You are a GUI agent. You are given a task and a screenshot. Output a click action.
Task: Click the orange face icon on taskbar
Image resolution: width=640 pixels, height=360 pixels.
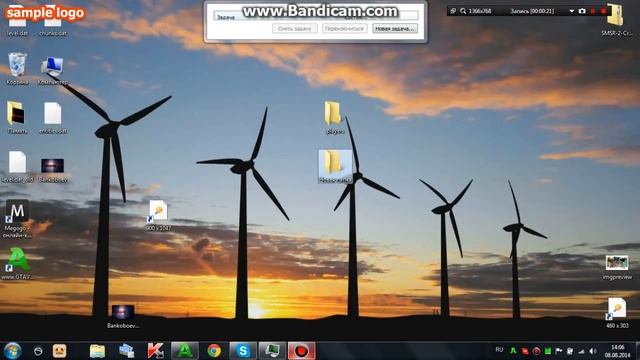pyautogui.click(x=60, y=351)
